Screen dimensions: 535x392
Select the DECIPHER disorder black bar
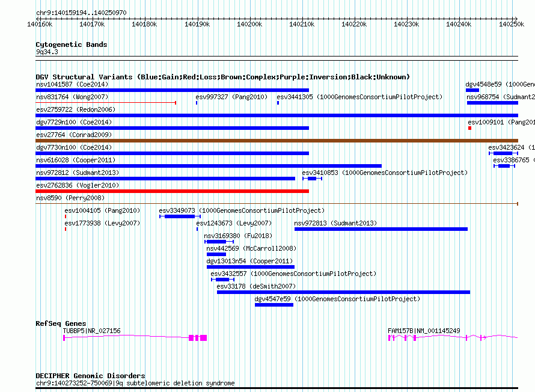(277, 388)
